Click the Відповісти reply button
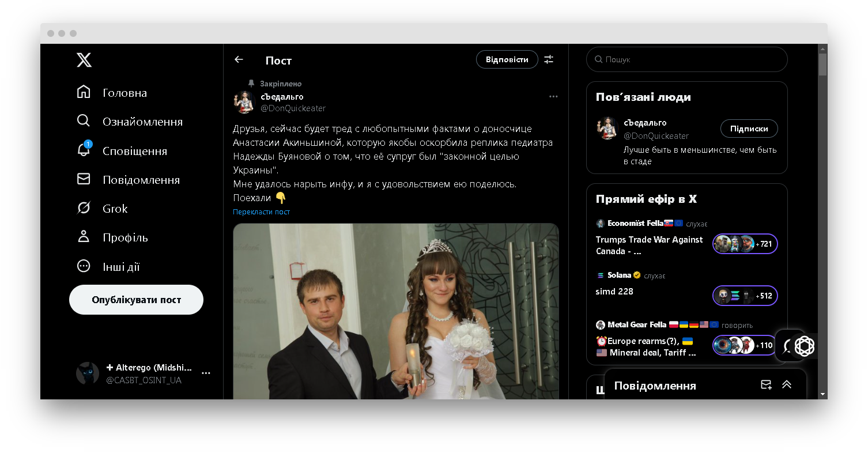 pos(507,59)
